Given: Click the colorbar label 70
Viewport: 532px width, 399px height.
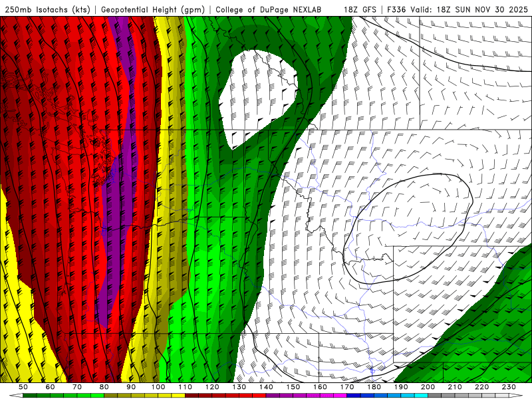Looking at the screenshot, I should tap(77, 387).
